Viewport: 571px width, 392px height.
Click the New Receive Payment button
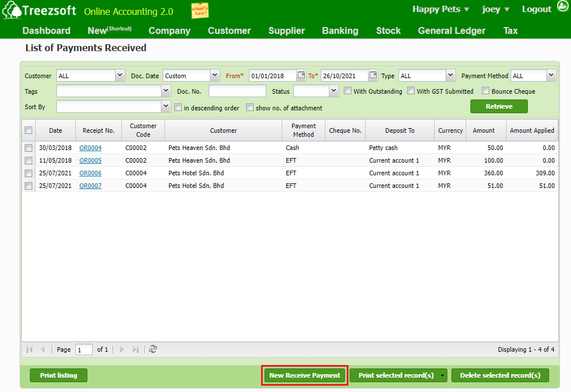click(304, 375)
